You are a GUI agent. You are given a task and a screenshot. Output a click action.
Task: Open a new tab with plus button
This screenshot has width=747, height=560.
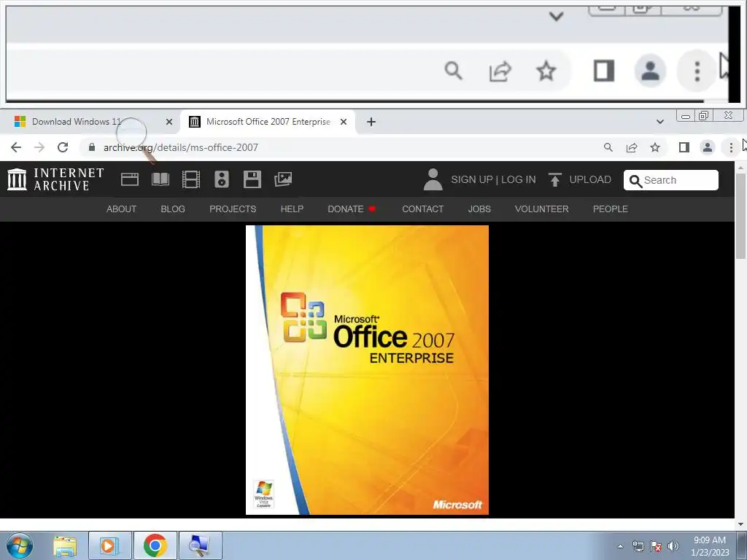pos(371,122)
